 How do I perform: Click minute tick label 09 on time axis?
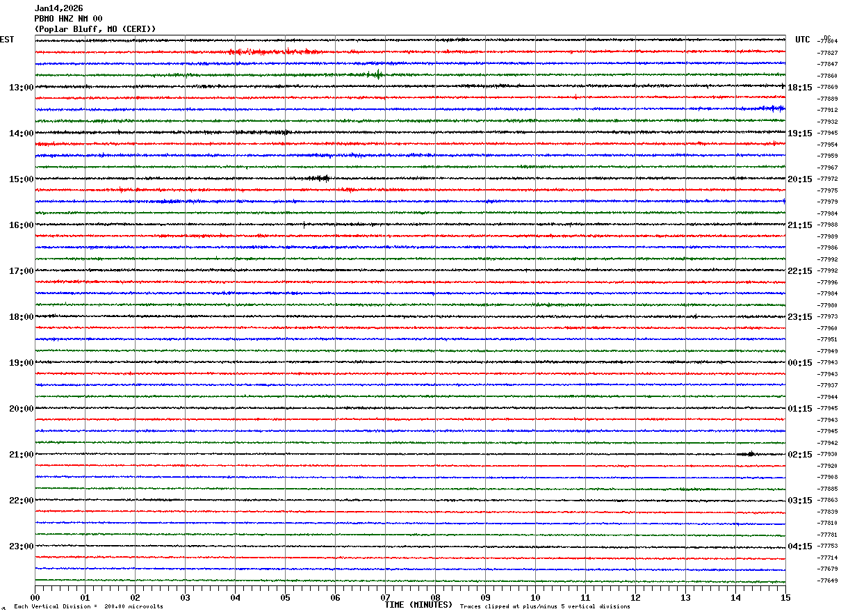[485, 597]
